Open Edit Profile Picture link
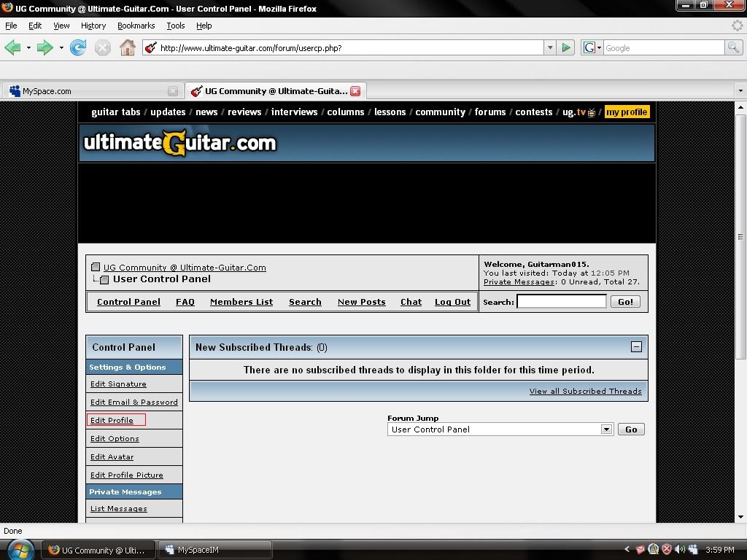The height and width of the screenshot is (560, 747). click(126, 475)
